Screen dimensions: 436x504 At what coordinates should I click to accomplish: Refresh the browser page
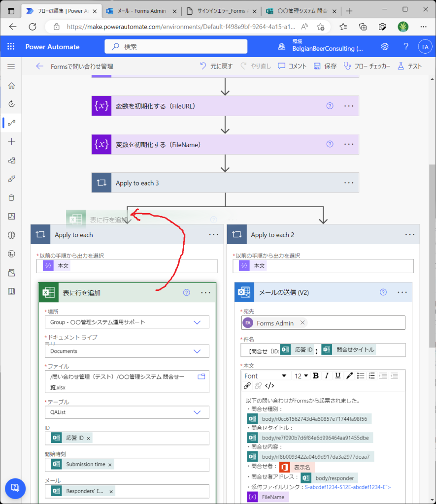pos(33,27)
